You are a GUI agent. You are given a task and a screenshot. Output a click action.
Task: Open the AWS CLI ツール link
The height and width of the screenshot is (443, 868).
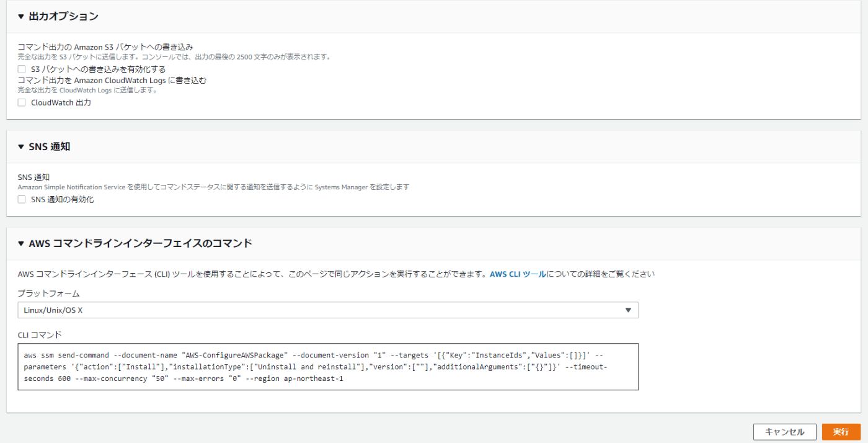click(x=518, y=274)
